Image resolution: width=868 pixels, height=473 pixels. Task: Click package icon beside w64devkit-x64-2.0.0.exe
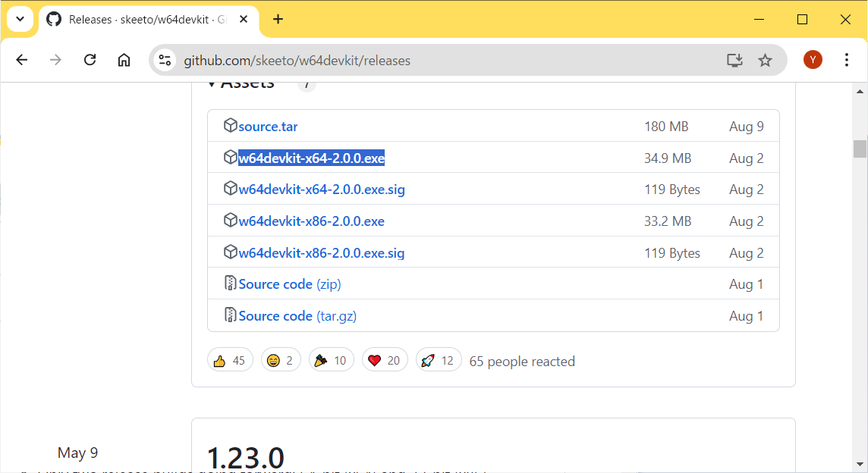coord(231,157)
